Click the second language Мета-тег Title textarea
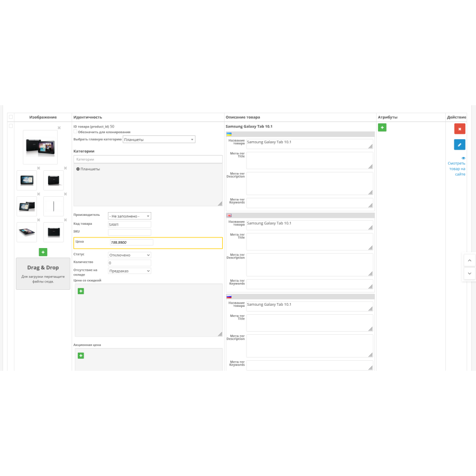The width and height of the screenshot is (476, 476). [309, 242]
